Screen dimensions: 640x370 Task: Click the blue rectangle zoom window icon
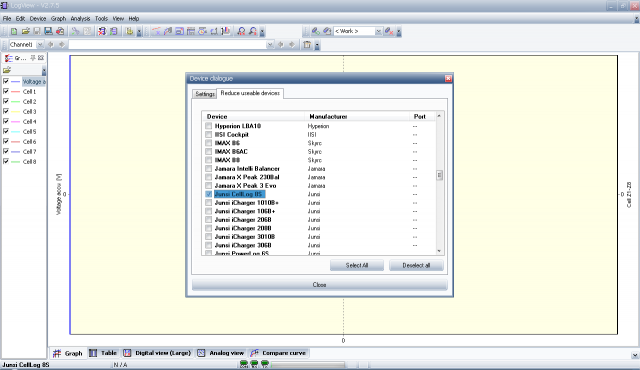tap(179, 31)
